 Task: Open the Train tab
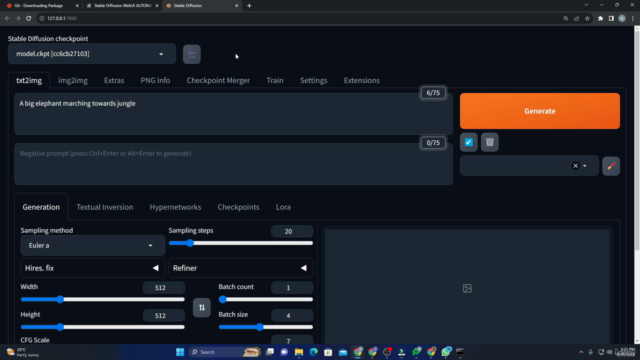[275, 80]
